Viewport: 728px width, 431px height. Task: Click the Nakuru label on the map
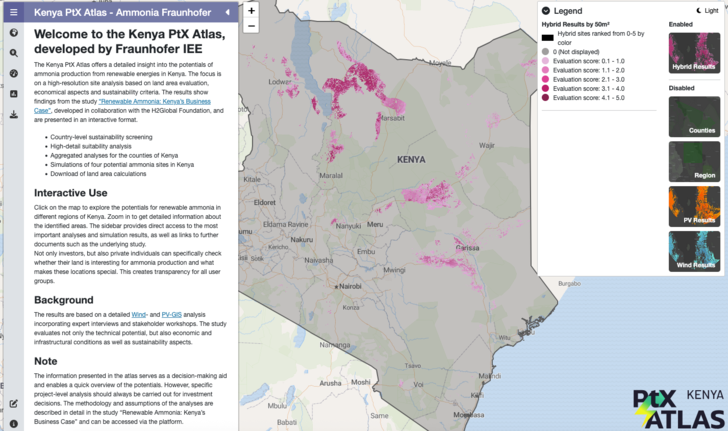click(302, 240)
